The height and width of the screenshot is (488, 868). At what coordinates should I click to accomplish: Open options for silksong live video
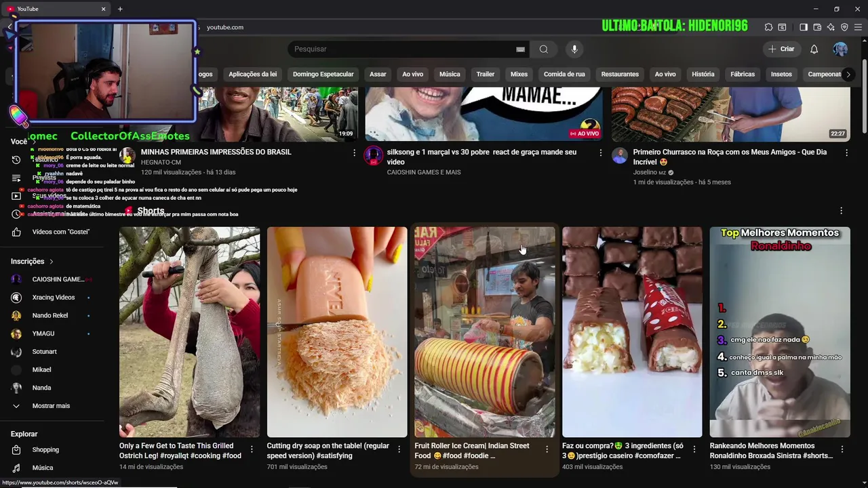[600, 153]
